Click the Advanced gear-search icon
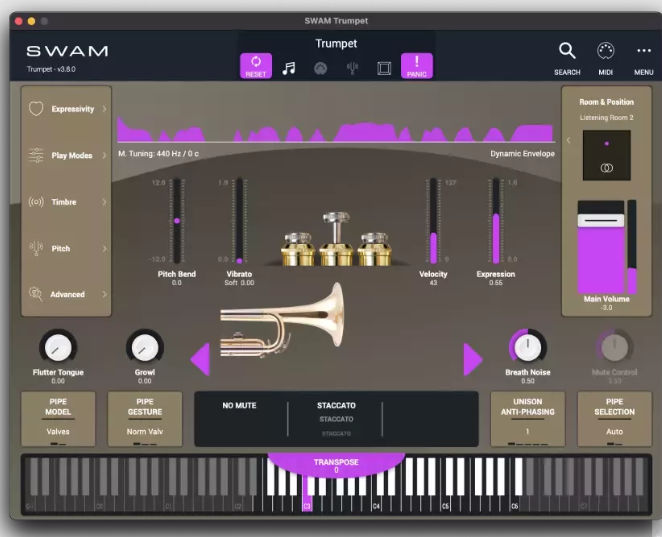The image size is (662, 537). [x=36, y=294]
